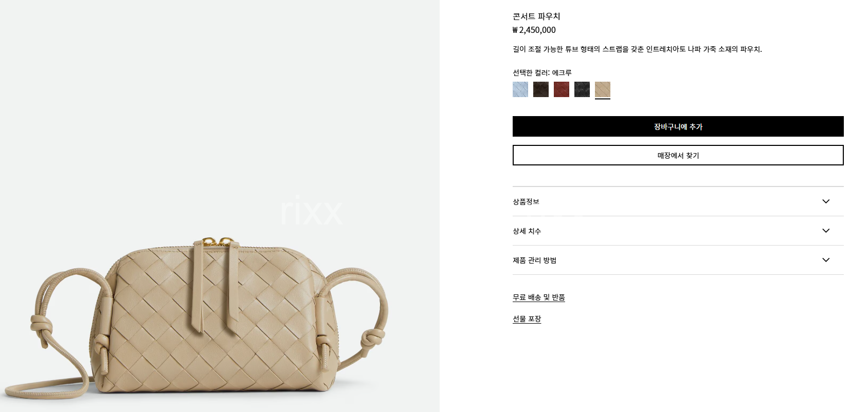Expand the 상품정보 section chevron
Screen dimensions: 868x412
pos(826,201)
